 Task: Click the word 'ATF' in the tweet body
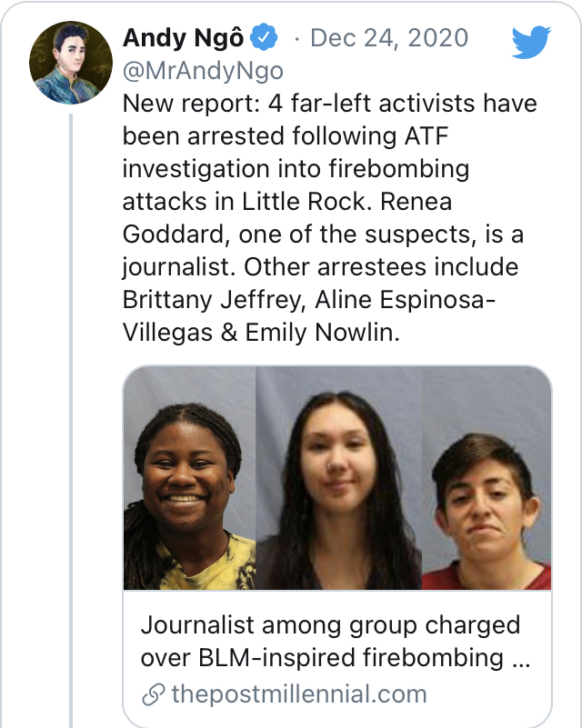[426, 136]
